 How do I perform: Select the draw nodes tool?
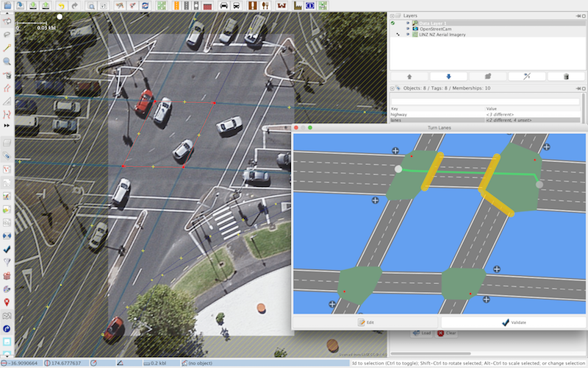7,48
